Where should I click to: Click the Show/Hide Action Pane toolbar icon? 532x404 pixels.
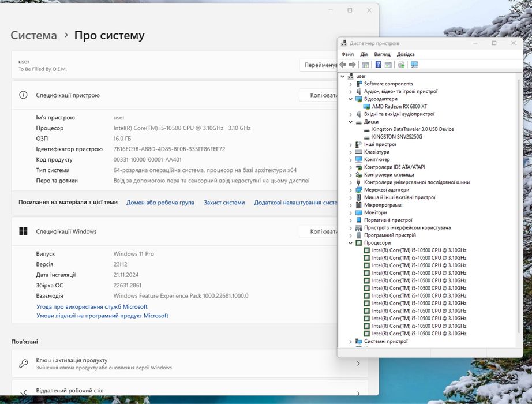pyautogui.click(x=388, y=65)
